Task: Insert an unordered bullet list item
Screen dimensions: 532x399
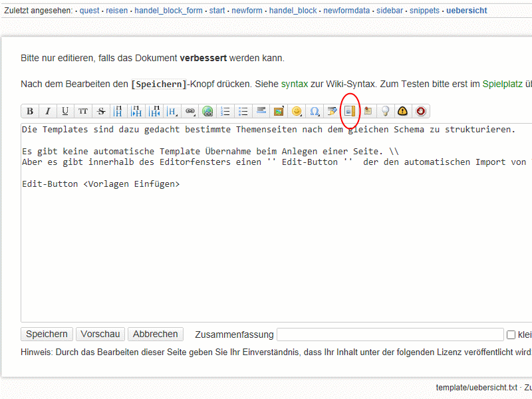Action: click(x=243, y=111)
